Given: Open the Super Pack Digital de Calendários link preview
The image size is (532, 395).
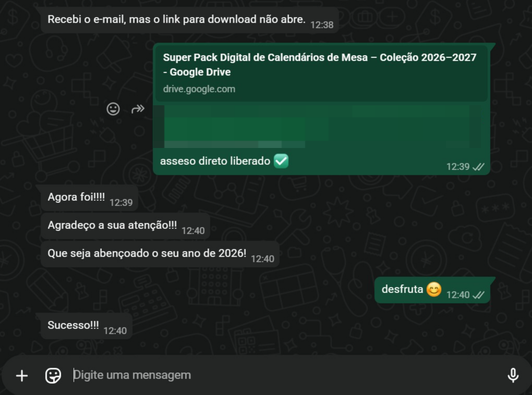Looking at the screenshot, I should pos(319,65).
